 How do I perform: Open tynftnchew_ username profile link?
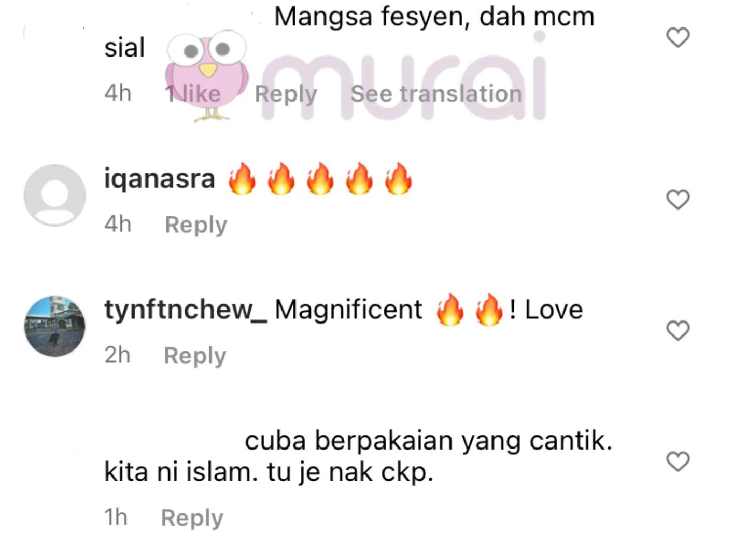point(186,310)
